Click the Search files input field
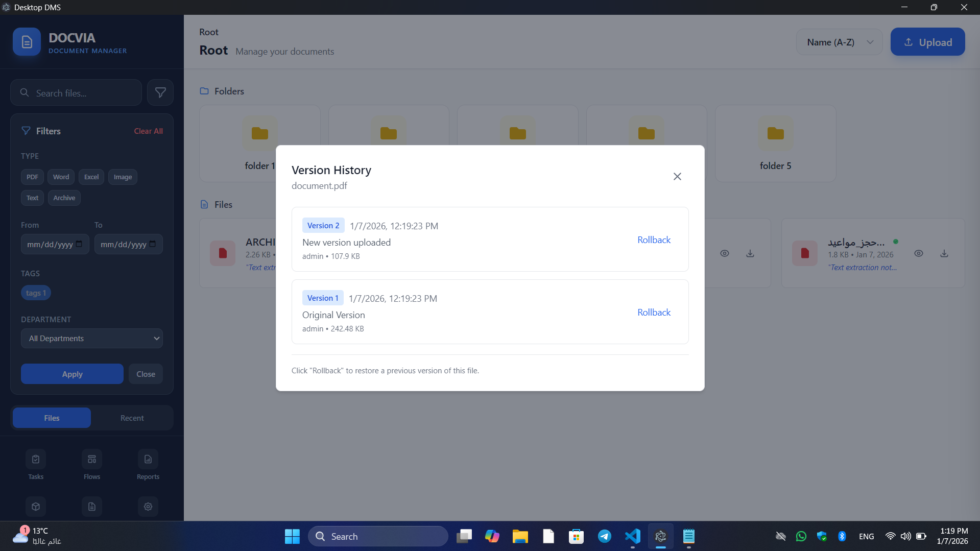Screen dimensions: 980x551 coord(76,92)
